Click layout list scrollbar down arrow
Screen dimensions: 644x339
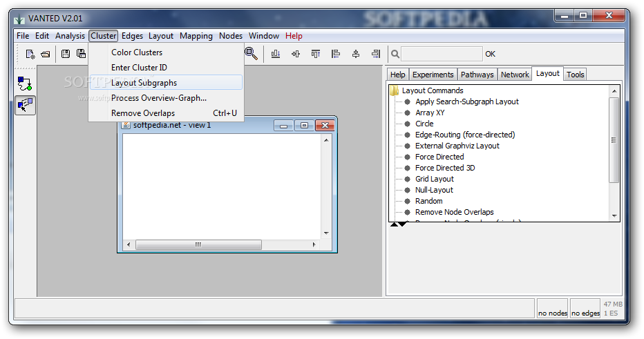pos(614,216)
